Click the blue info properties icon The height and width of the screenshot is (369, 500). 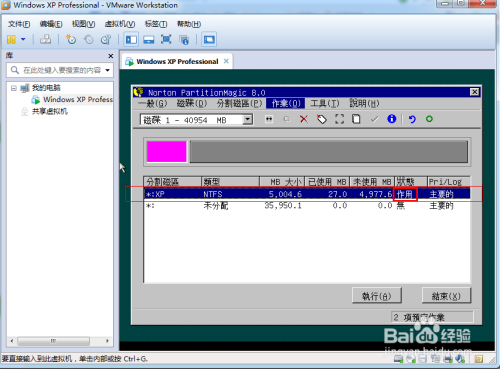click(392, 119)
